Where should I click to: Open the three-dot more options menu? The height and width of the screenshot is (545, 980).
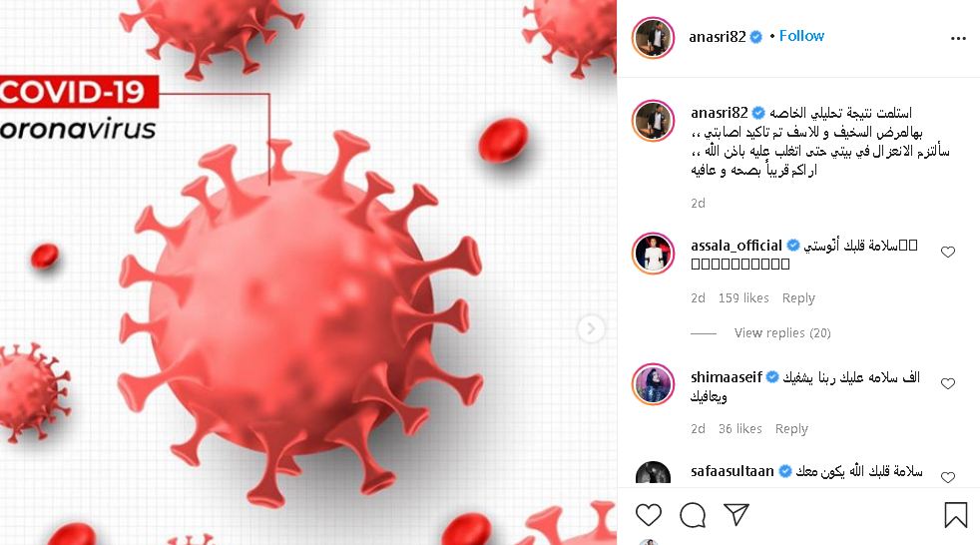(x=958, y=38)
